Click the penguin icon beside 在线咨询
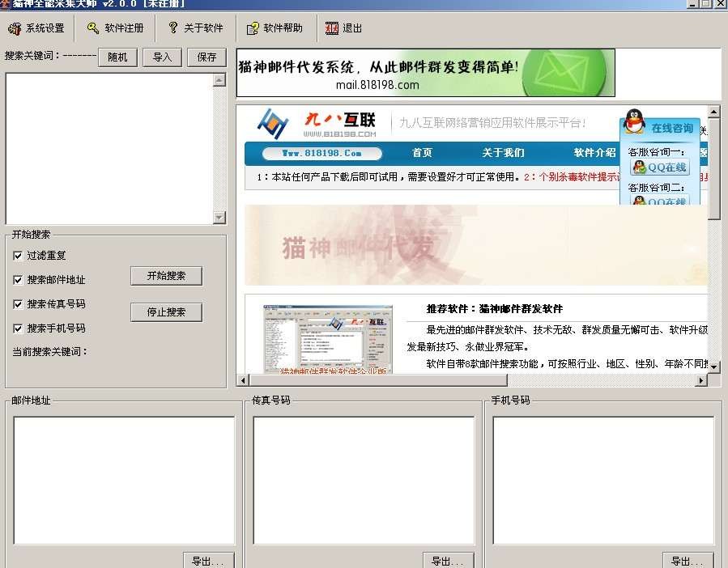Image resolution: width=728 pixels, height=568 pixels. (x=634, y=121)
